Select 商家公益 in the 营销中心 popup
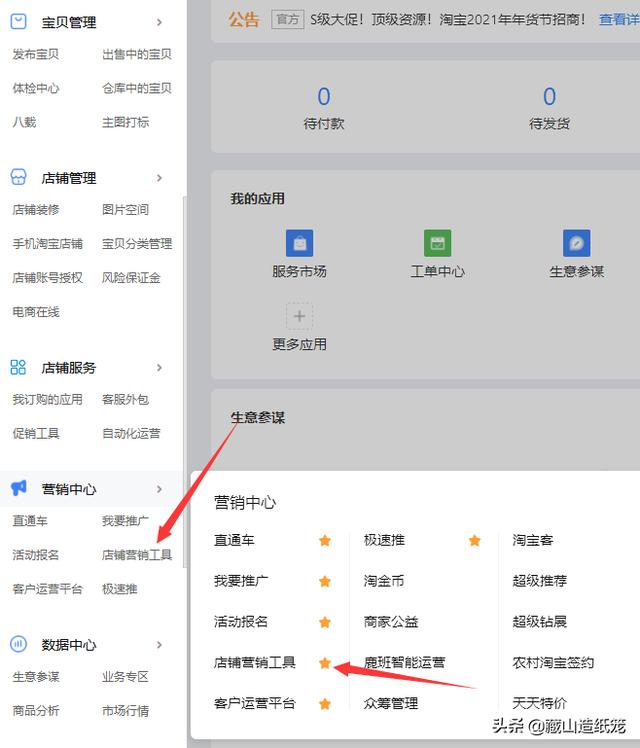The height and width of the screenshot is (748, 640). click(x=391, y=622)
